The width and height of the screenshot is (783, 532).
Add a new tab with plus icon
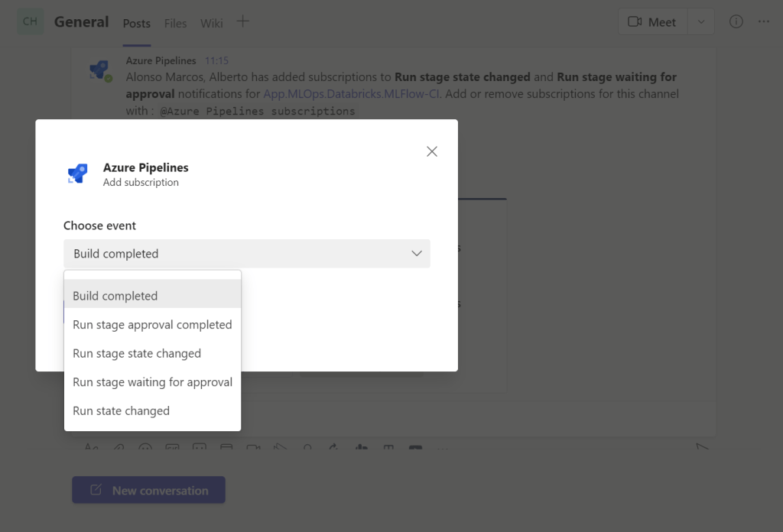click(x=242, y=21)
